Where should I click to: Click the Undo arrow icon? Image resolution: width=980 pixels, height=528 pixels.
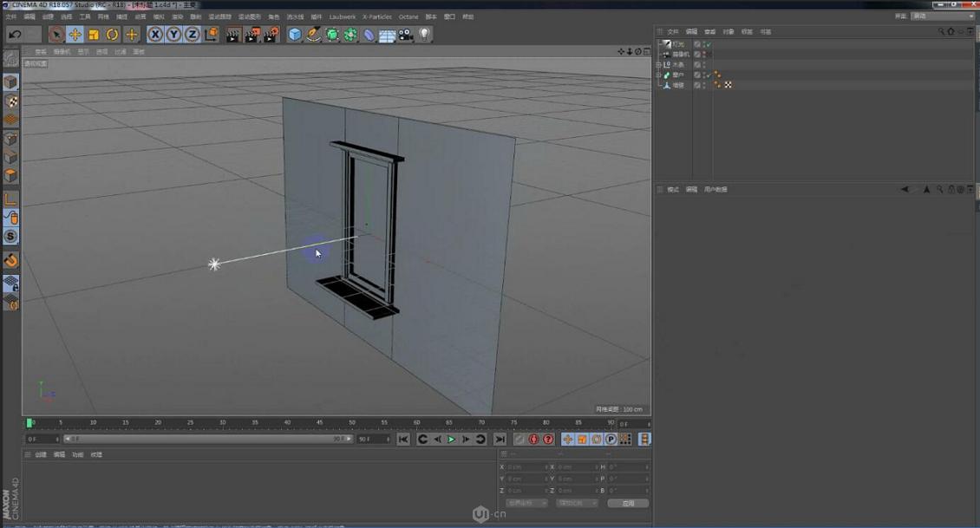coord(15,35)
